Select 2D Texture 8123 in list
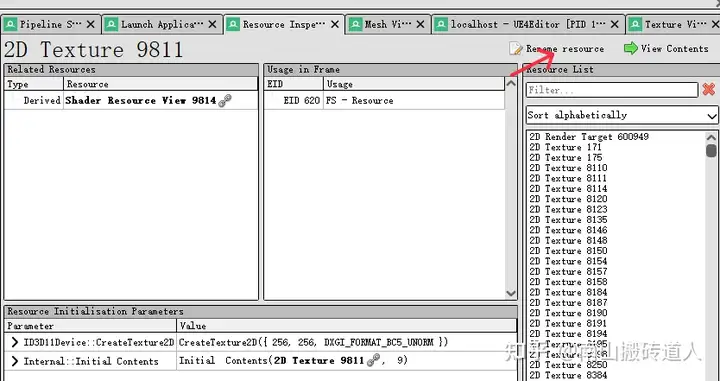 pos(568,209)
